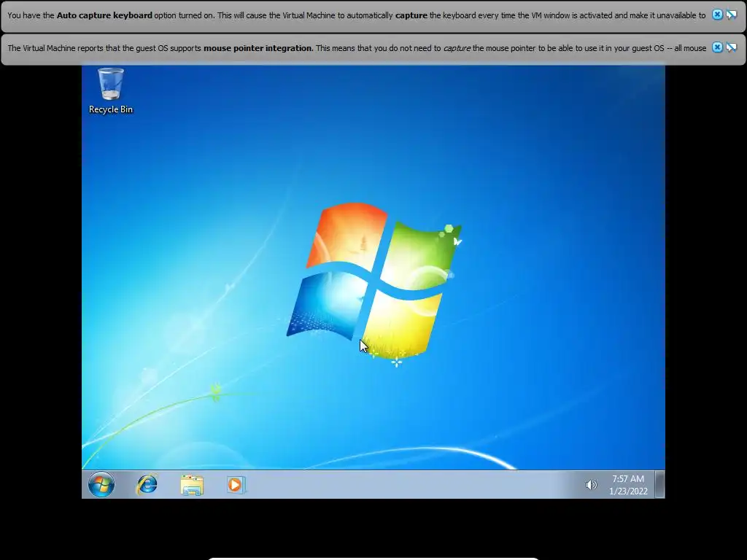Suppress future mouse pointer integration messages
The image size is (747, 560).
tap(731, 47)
